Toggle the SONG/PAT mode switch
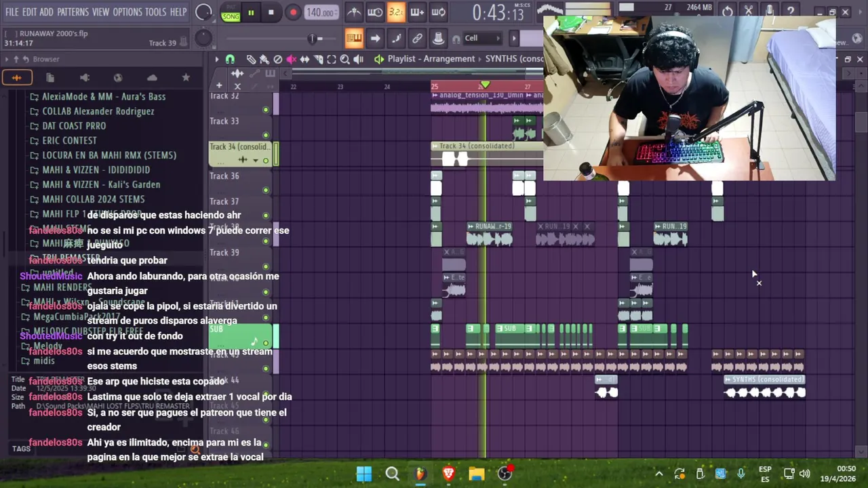Screen dimensions: 868x488 coord(231,12)
